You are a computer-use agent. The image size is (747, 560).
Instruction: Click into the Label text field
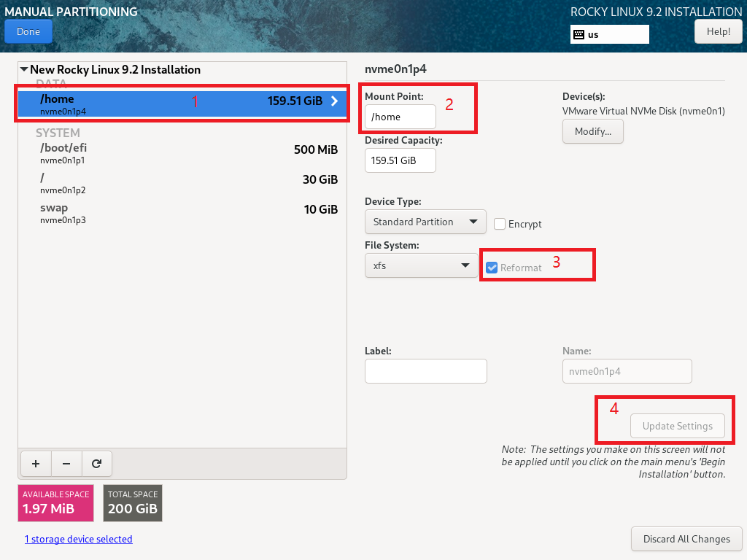pyautogui.click(x=426, y=371)
